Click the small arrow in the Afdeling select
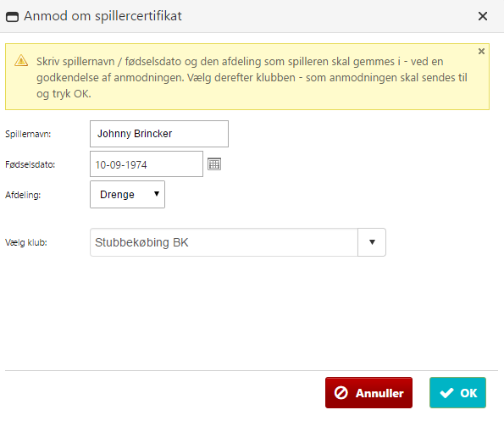This screenshot has height=421, width=504. click(x=157, y=194)
